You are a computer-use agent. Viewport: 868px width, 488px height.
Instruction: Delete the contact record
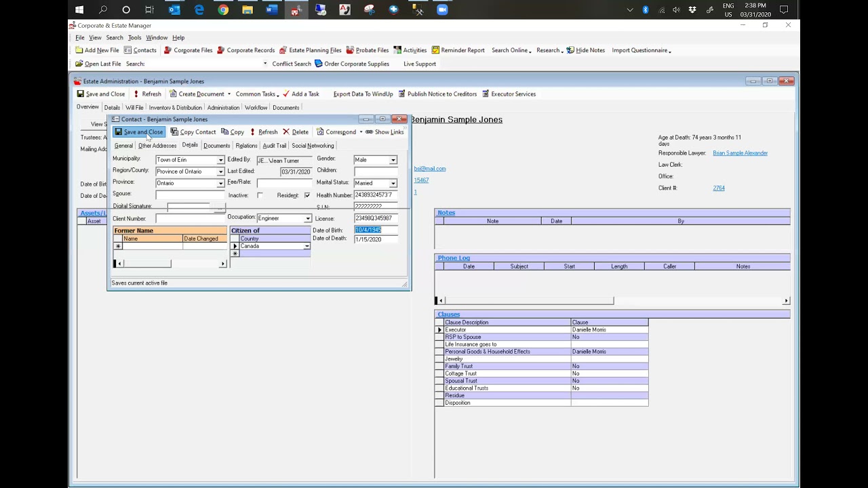[295, 132]
